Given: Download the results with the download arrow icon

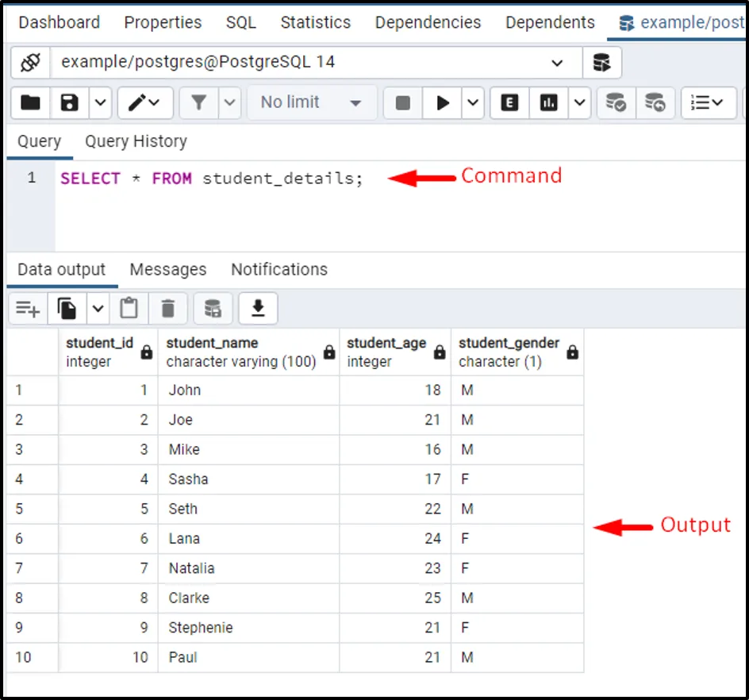Looking at the screenshot, I should (x=257, y=309).
